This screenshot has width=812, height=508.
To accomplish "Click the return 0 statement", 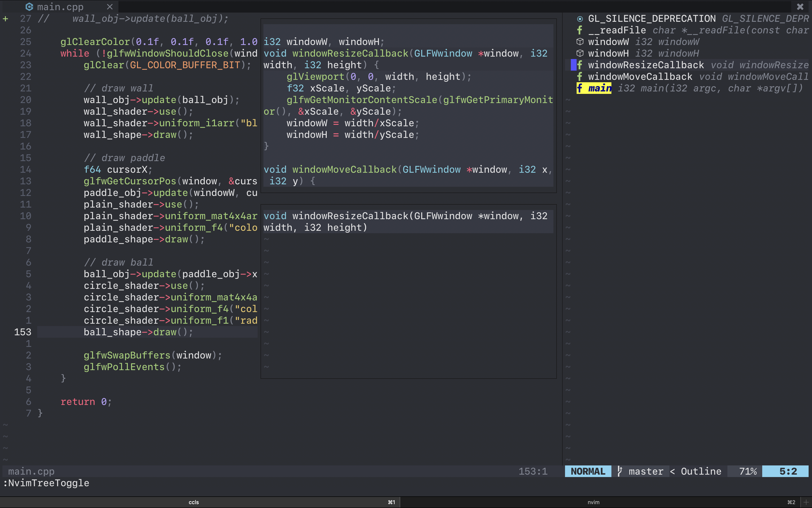I will click(86, 402).
